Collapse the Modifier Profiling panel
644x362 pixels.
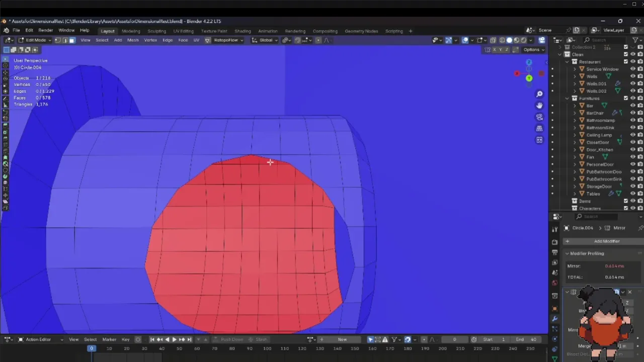pos(567,253)
